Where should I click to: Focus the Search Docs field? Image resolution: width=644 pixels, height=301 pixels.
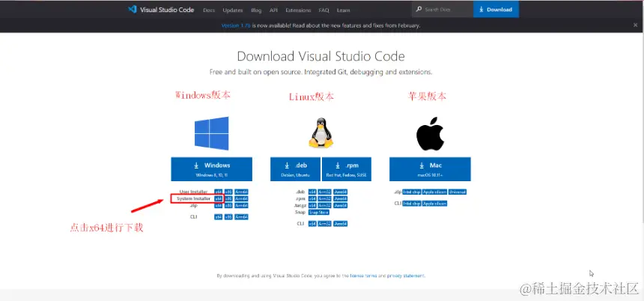click(443, 10)
